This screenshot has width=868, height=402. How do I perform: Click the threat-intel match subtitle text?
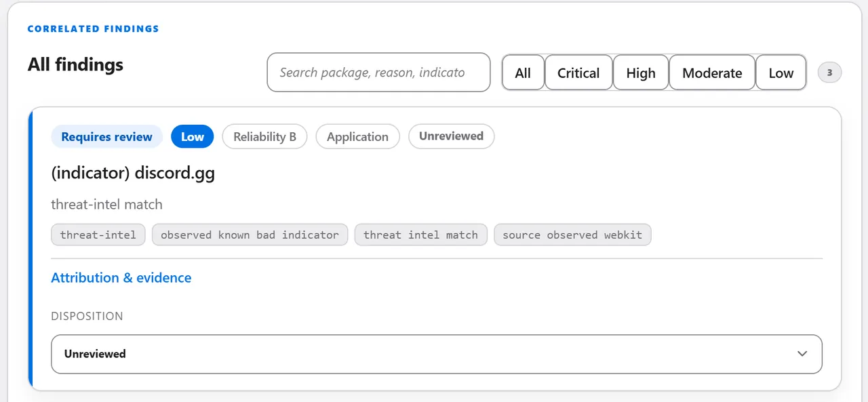(x=106, y=204)
